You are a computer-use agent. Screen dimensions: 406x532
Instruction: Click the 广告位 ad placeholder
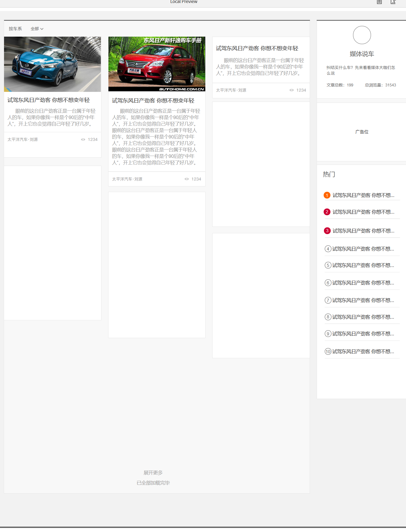tap(362, 132)
